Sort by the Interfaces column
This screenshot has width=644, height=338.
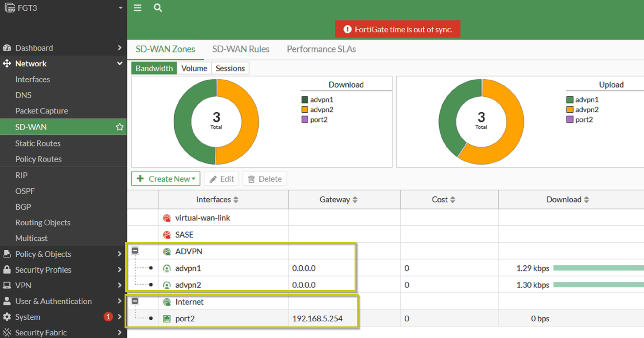point(236,200)
